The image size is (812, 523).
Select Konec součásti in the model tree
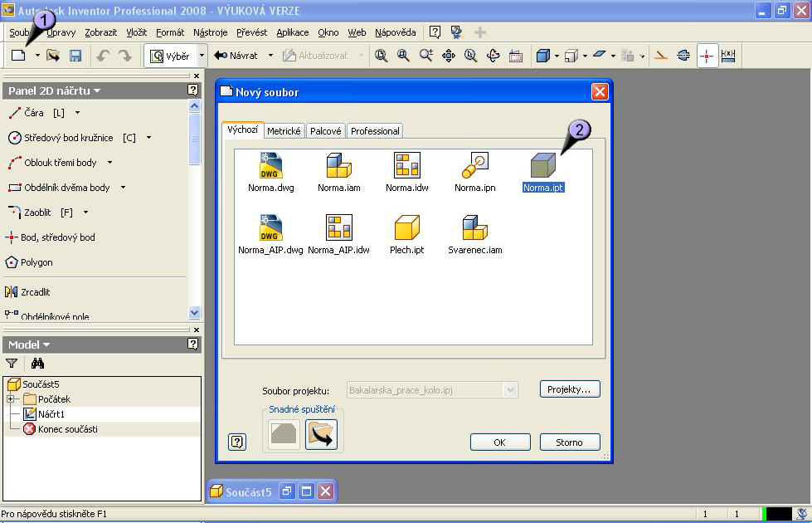[x=68, y=429]
